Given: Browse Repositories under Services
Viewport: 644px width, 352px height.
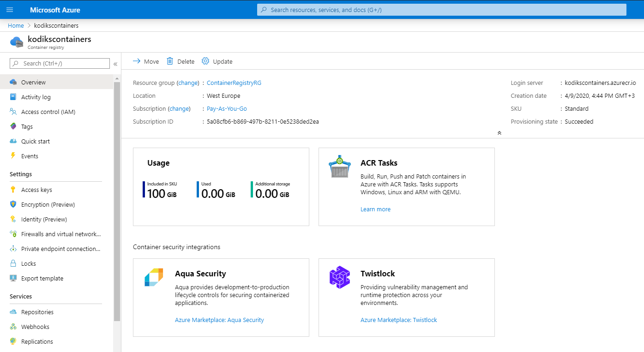Looking at the screenshot, I should tap(38, 312).
